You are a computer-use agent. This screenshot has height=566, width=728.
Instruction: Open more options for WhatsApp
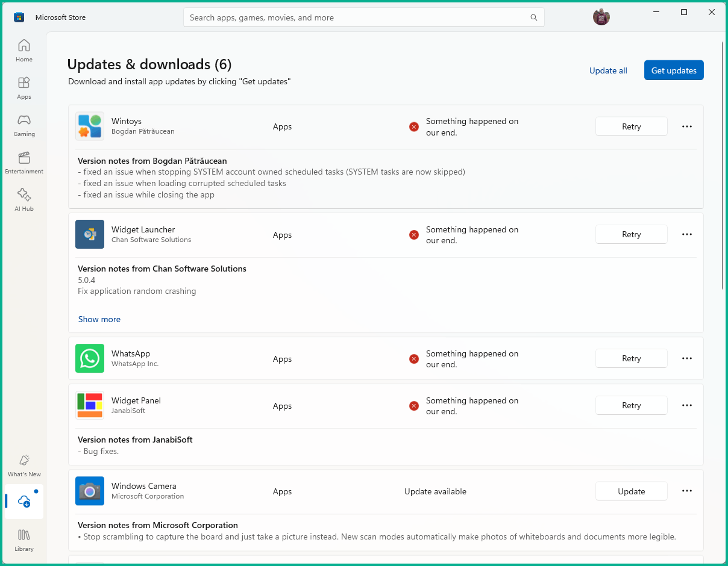coord(687,358)
